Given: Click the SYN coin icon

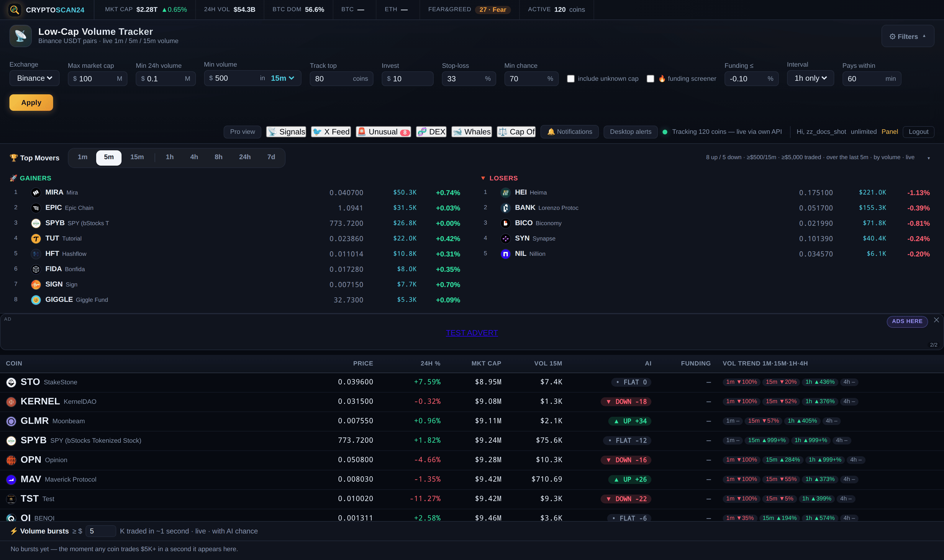Looking at the screenshot, I should (x=505, y=239).
